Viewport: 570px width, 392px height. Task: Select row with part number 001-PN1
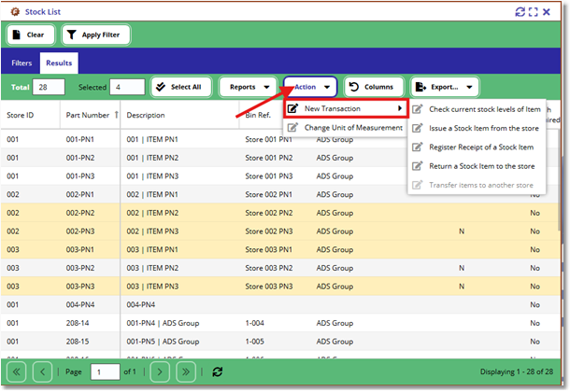pyautogui.click(x=280, y=139)
